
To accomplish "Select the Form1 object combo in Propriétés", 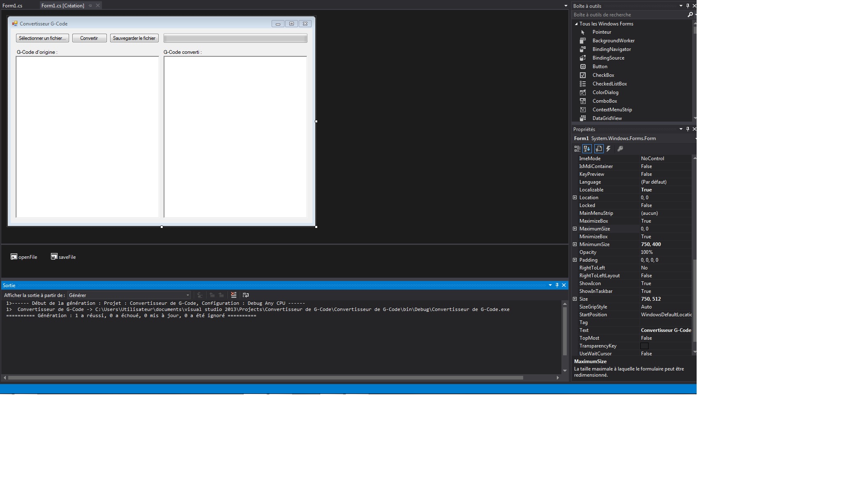I will (x=635, y=138).
